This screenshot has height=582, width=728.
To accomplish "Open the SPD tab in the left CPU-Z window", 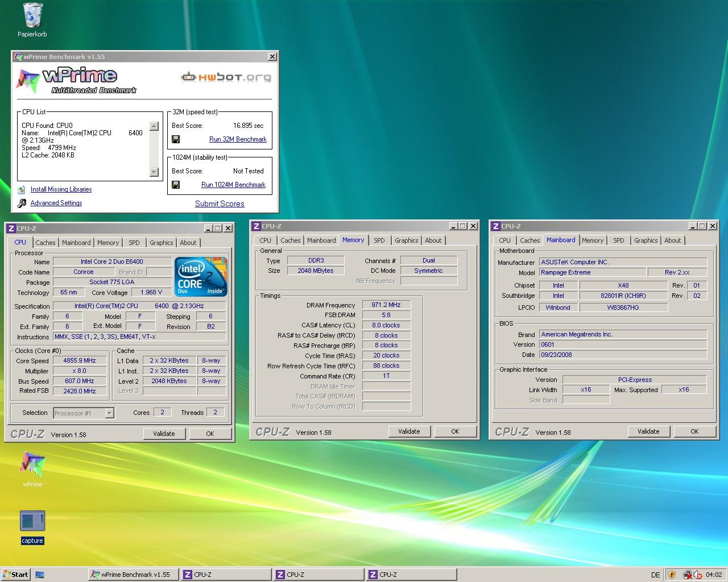I will click(134, 243).
